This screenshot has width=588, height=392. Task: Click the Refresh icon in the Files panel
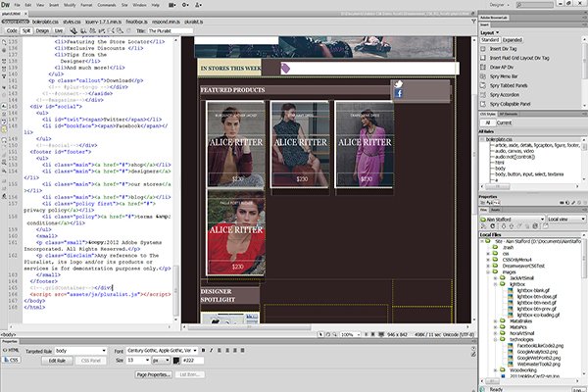[x=492, y=226]
